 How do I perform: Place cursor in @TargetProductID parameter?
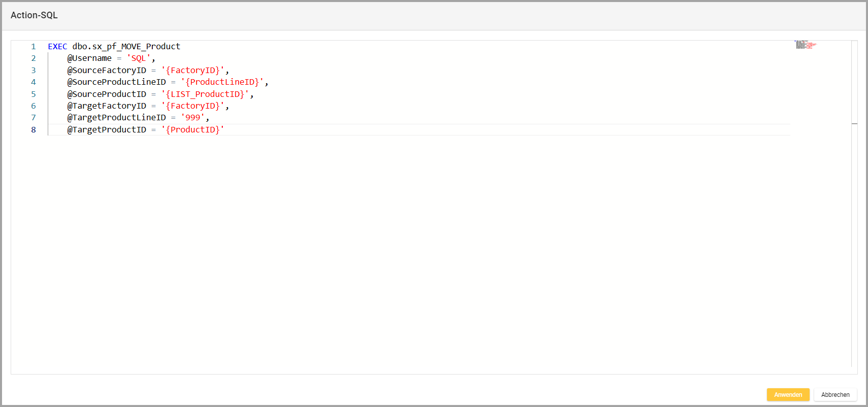click(107, 130)
